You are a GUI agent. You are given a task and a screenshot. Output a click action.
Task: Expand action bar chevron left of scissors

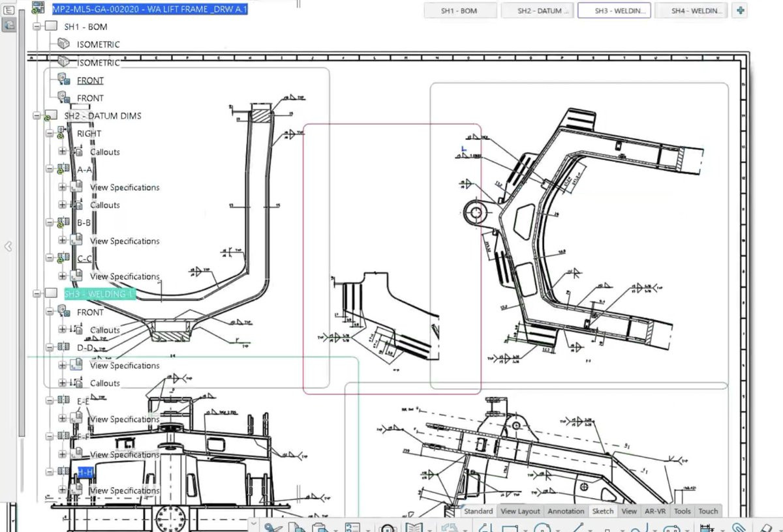tap(254, 524)
